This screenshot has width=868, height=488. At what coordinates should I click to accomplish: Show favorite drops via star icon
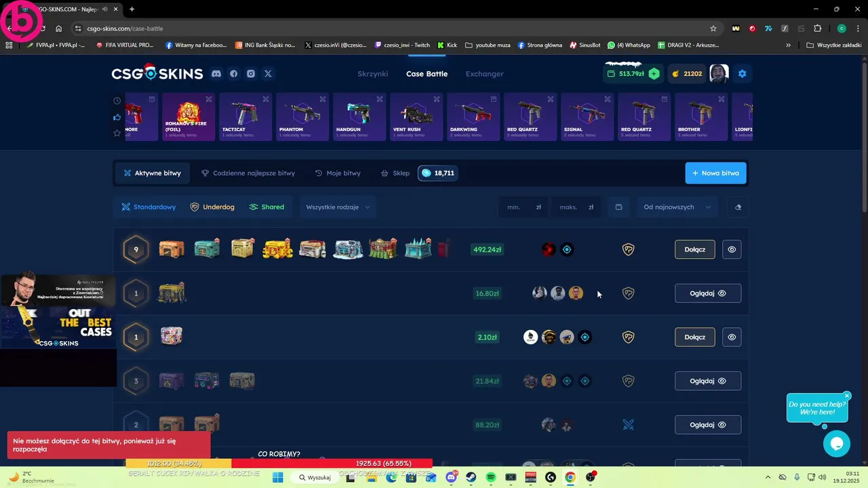click(117, 134)
